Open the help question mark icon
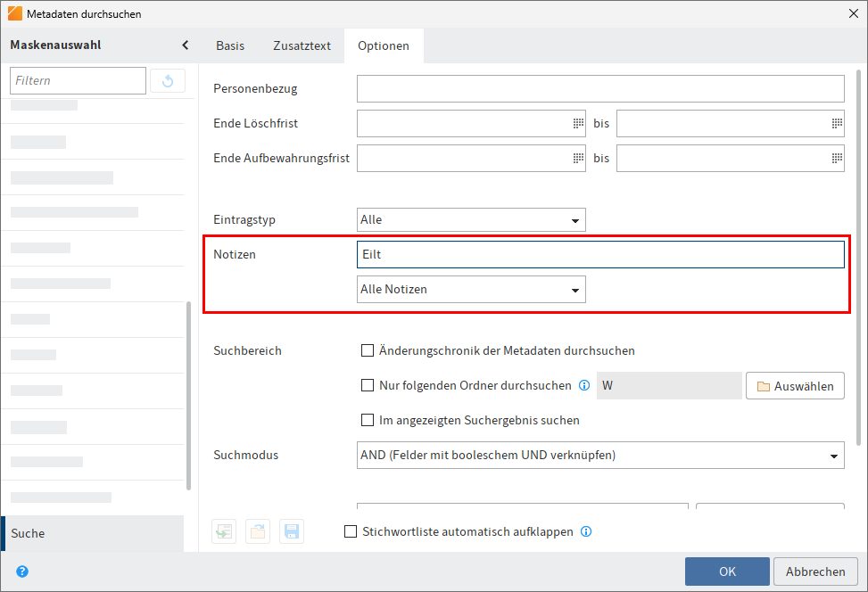This screenshot has height=592, width=868. 21,571
